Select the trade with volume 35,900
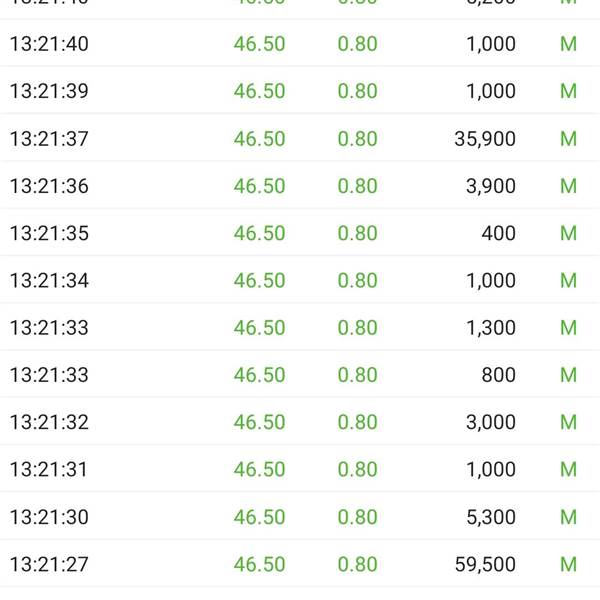The width and height of the screenshot is (600, 600). coord(485,139)
